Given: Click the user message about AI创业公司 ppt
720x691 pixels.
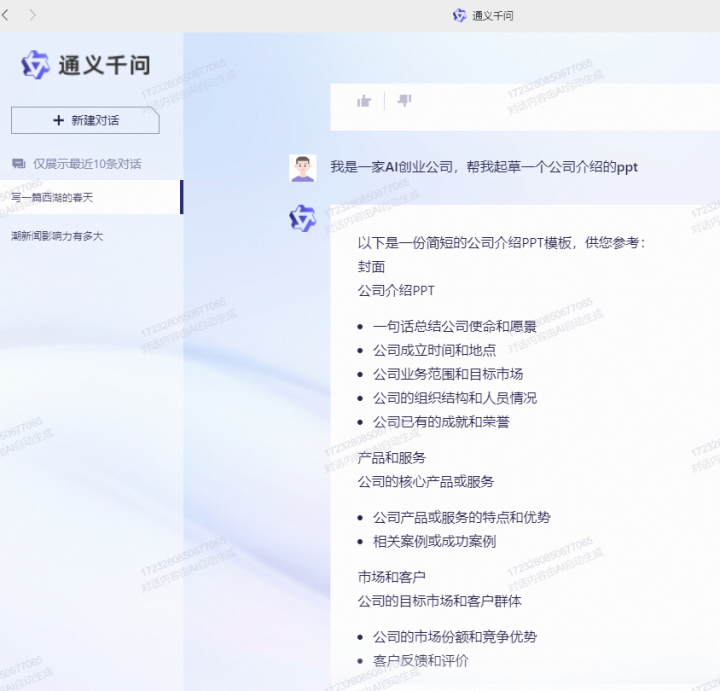Looking at the screenshot, I should tap(484, 167).
